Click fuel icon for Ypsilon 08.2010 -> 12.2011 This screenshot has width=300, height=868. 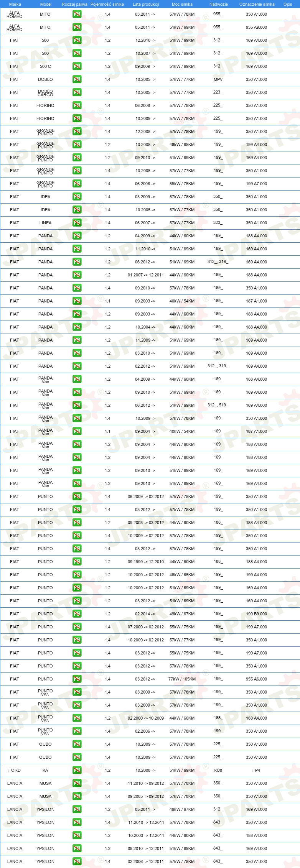77,848
